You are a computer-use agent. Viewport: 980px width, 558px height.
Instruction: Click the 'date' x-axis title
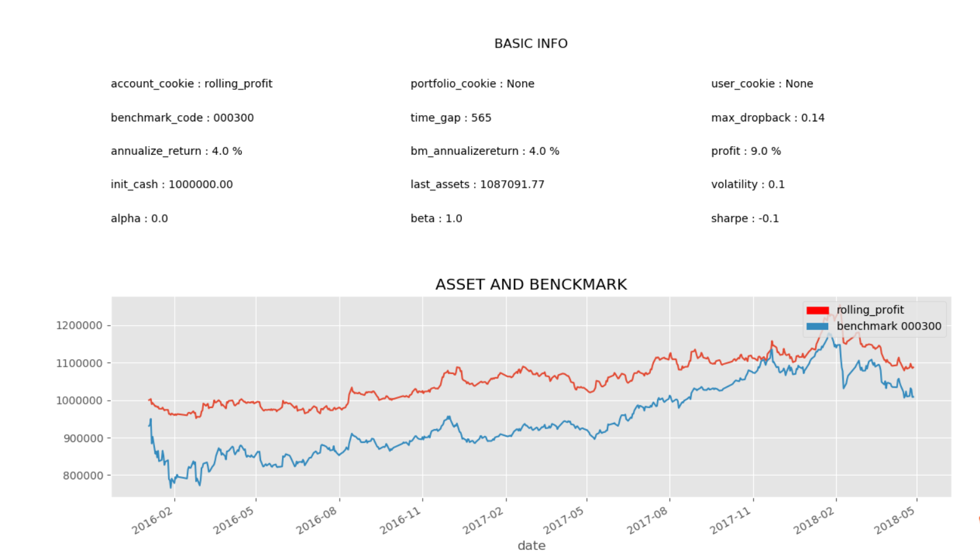pyautogui.click(x=532, y=546)
